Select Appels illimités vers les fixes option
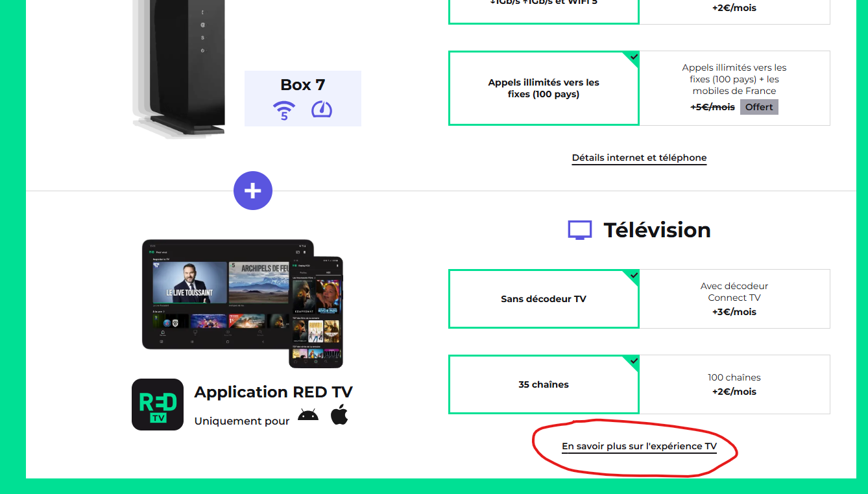Screen dimensions: 868x494 (544, 88)
